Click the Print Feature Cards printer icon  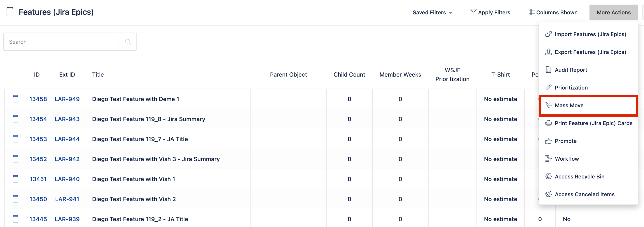[x=548, y=123]
